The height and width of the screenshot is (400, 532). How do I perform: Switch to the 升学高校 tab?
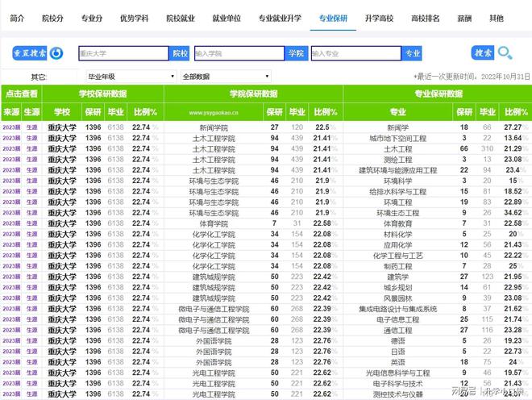pos(379,19)
